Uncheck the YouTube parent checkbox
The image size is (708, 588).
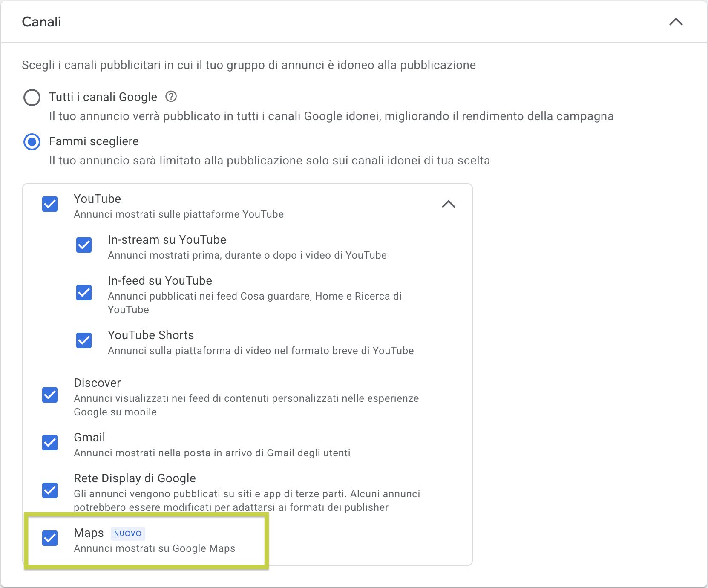pyautogui.click(x=50, y=204)
